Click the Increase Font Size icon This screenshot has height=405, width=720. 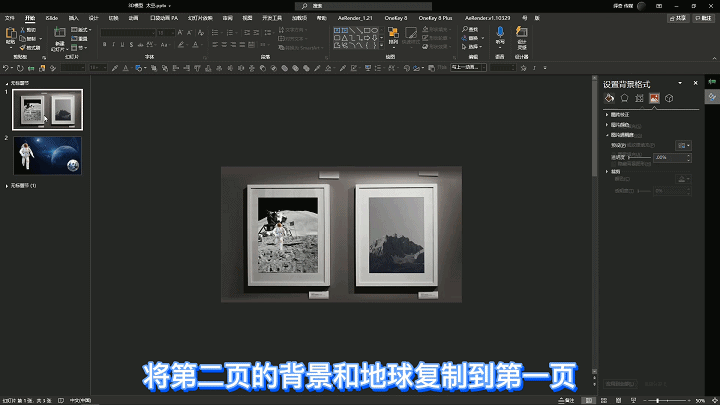point(180,33)
